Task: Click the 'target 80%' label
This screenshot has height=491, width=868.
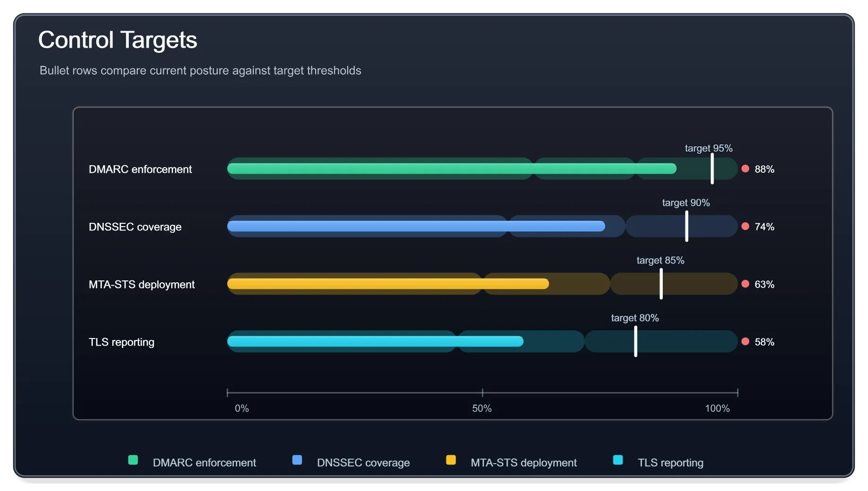Action: pyautogui.click(x=635, y=318)
